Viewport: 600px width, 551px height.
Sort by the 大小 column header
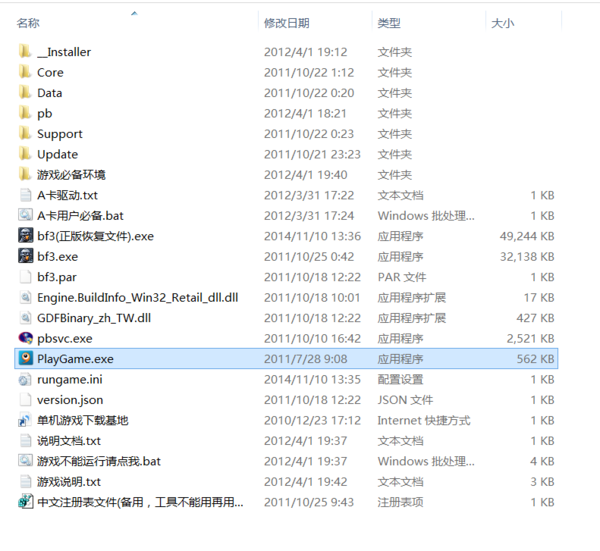point(502,23)
